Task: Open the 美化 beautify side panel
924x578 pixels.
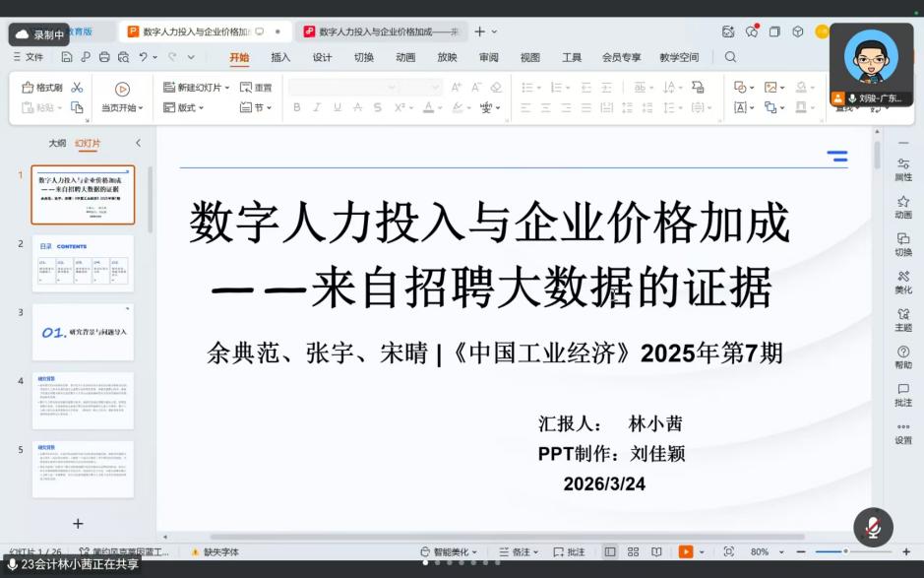Action: (x=902, y=282)
